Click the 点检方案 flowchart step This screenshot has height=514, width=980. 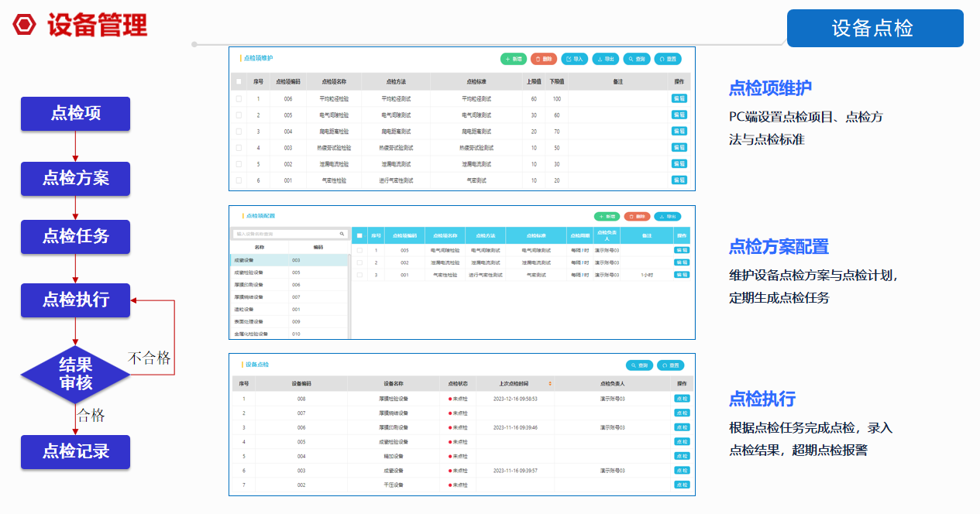(75, 178)
